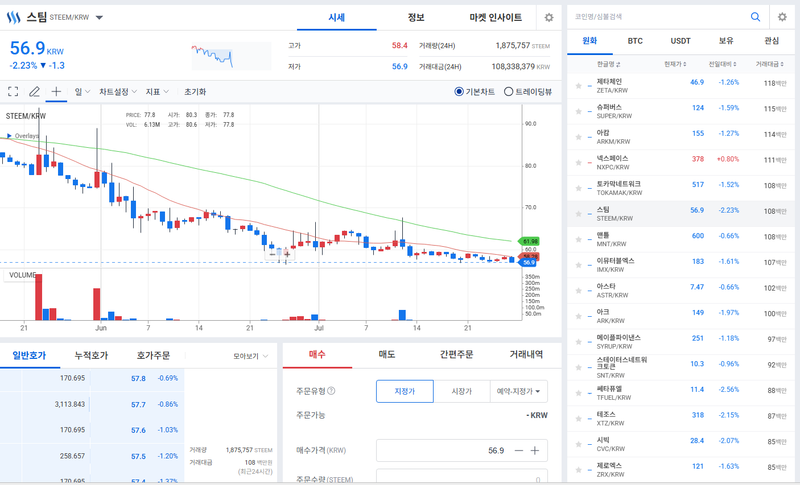This screenshot has width=800, height=485.
Task: Click the mini price sparkline thumbnail
Action: click(231, 56)
